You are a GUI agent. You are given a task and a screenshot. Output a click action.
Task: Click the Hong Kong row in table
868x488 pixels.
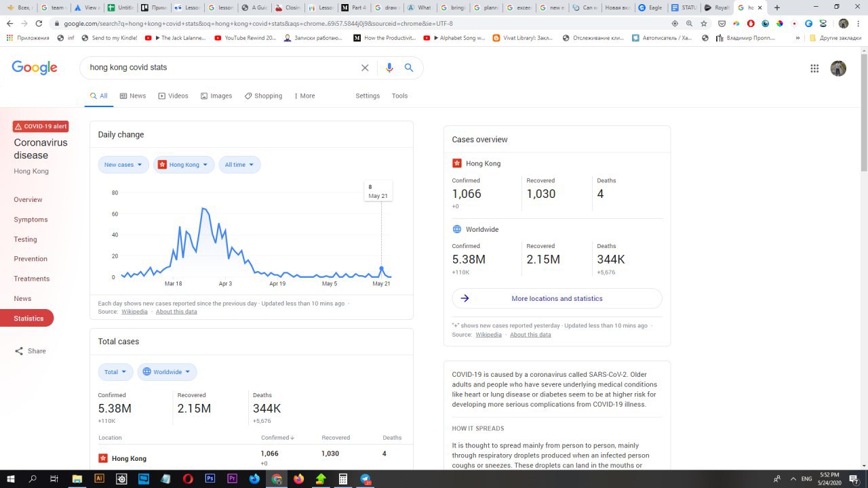tap(250, 458)
